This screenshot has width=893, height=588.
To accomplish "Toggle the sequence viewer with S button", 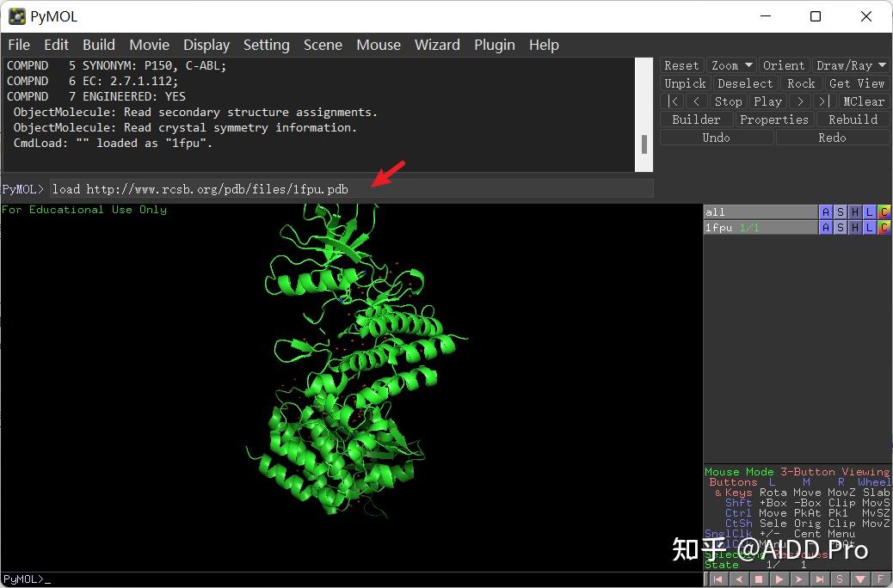I will 840,579.
